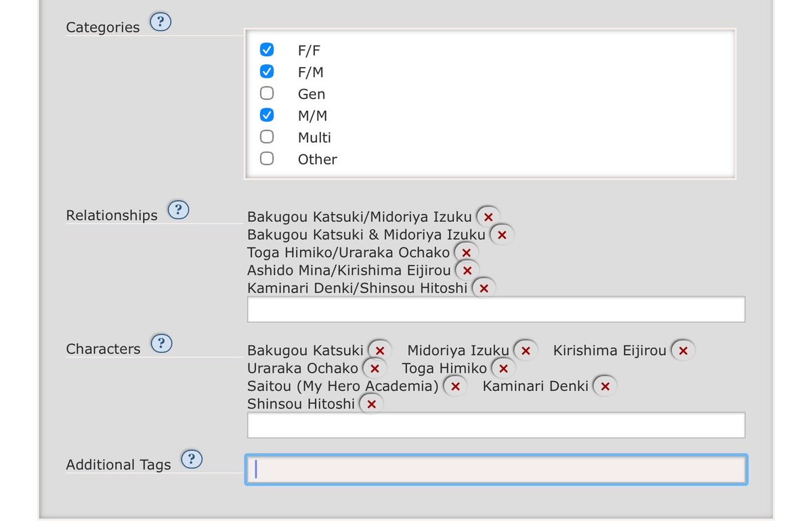The height and width of the screenshot is (523, 812).
Task: Remove Toga Himiko character tag
Action: [x=503, y=369]
